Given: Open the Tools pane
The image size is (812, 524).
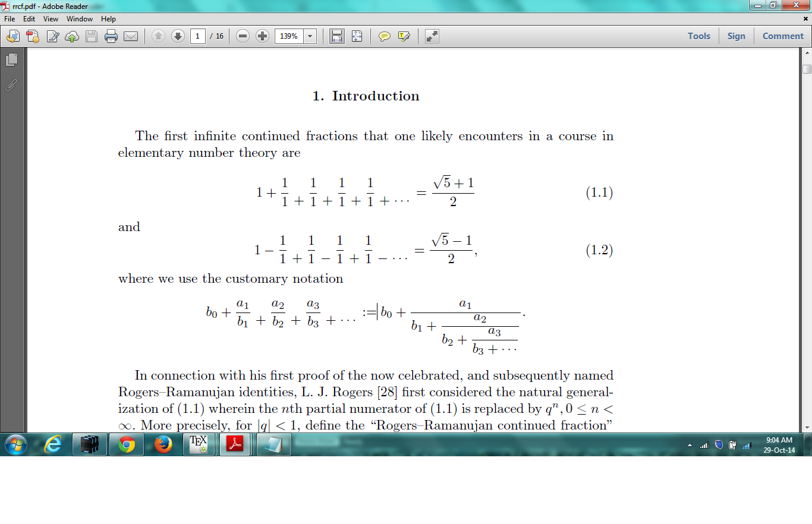Looking at the screenshot, I should 698,36.
